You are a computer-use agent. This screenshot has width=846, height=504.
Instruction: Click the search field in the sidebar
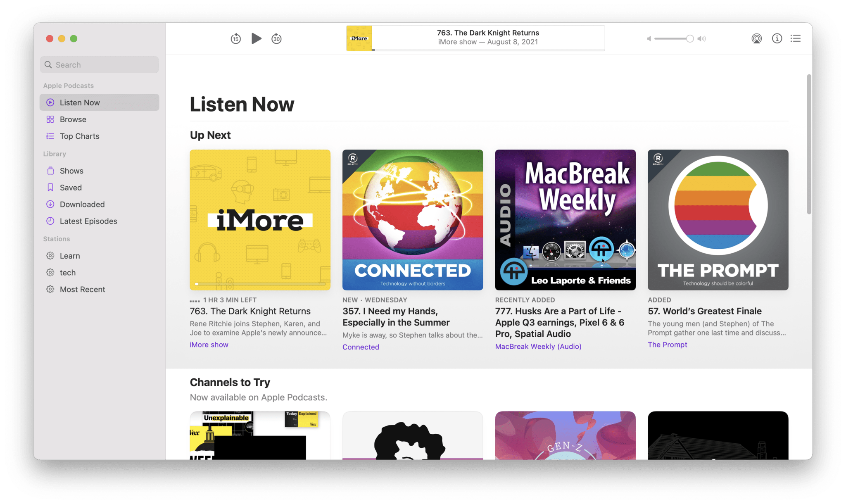99,64
